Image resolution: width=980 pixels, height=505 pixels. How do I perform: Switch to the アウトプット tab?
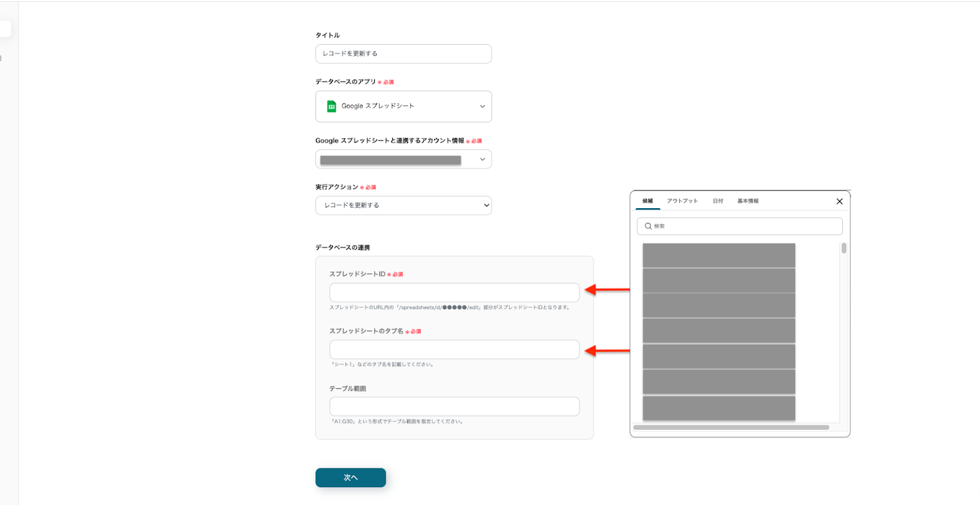[682, 201]
